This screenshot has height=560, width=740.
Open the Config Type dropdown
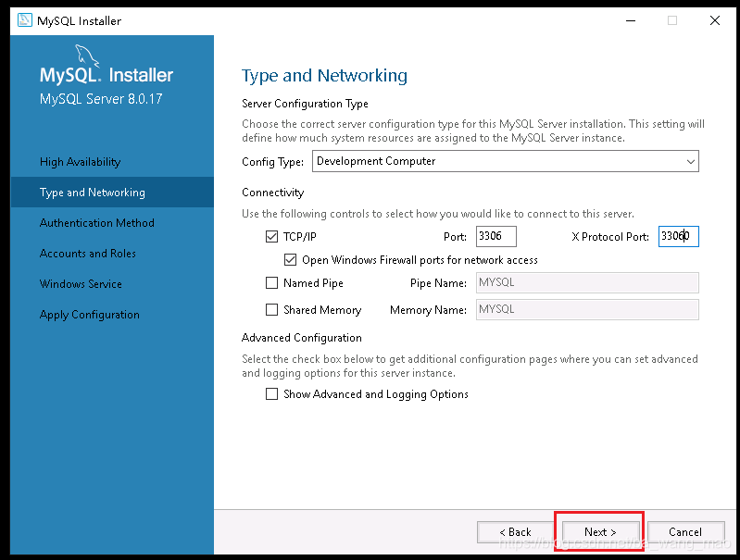click(506, 161)
